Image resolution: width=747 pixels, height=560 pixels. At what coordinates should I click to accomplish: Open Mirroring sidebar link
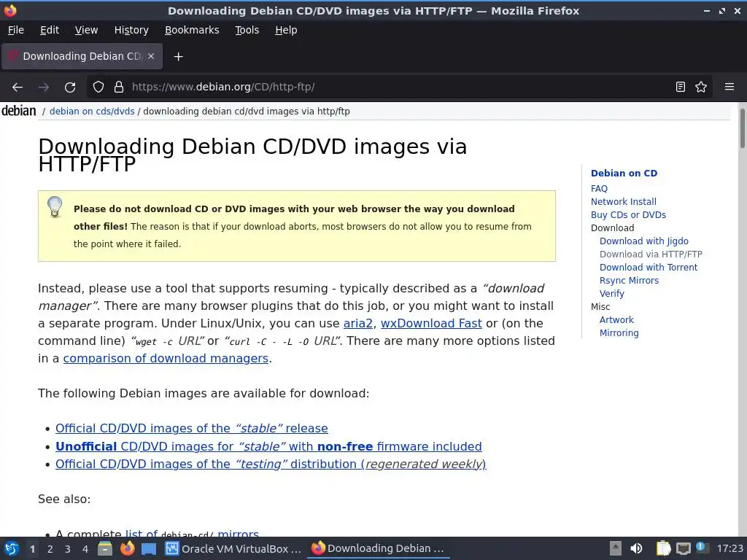coord(619,332)
